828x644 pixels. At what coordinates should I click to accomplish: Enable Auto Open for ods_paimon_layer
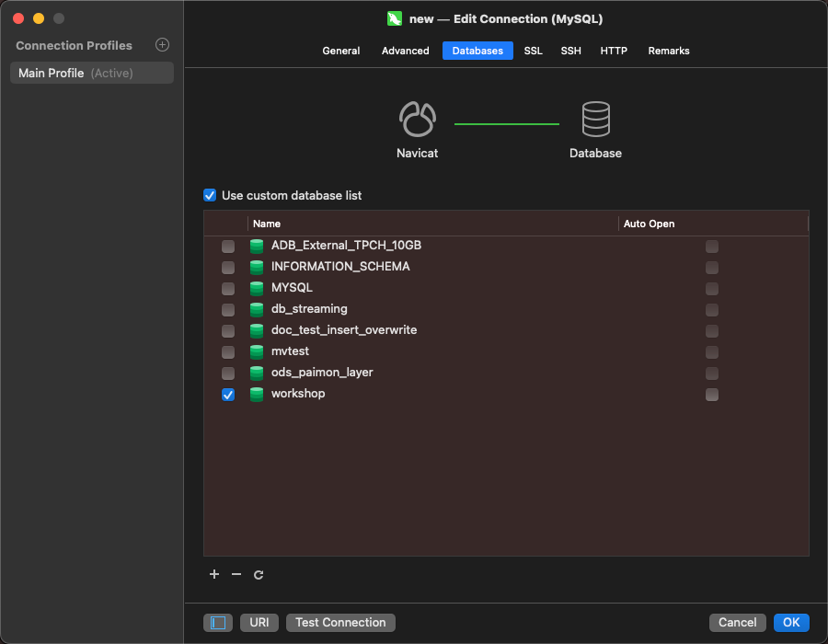pos(712,374)
